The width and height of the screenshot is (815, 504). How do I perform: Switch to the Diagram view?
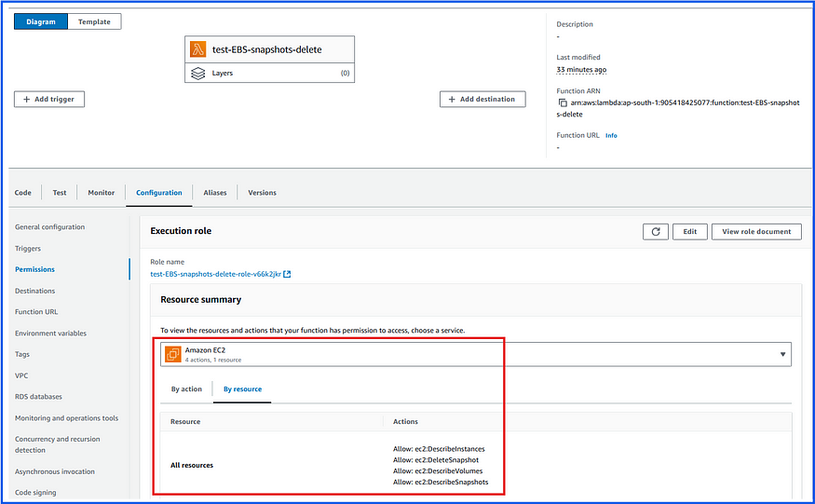(x=41, y=21)
